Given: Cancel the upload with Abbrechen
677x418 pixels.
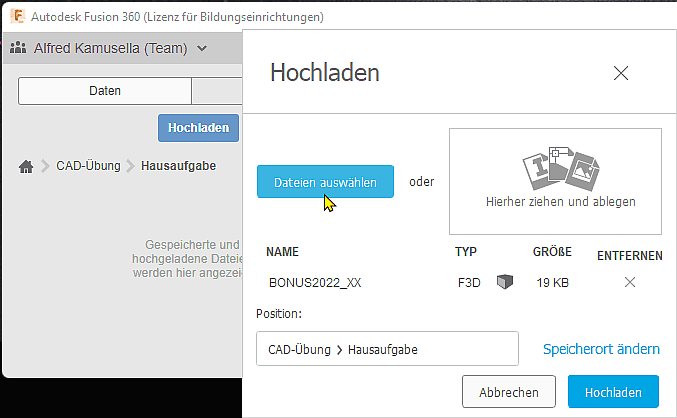Looking at the screenshot, I should (507, 392).
